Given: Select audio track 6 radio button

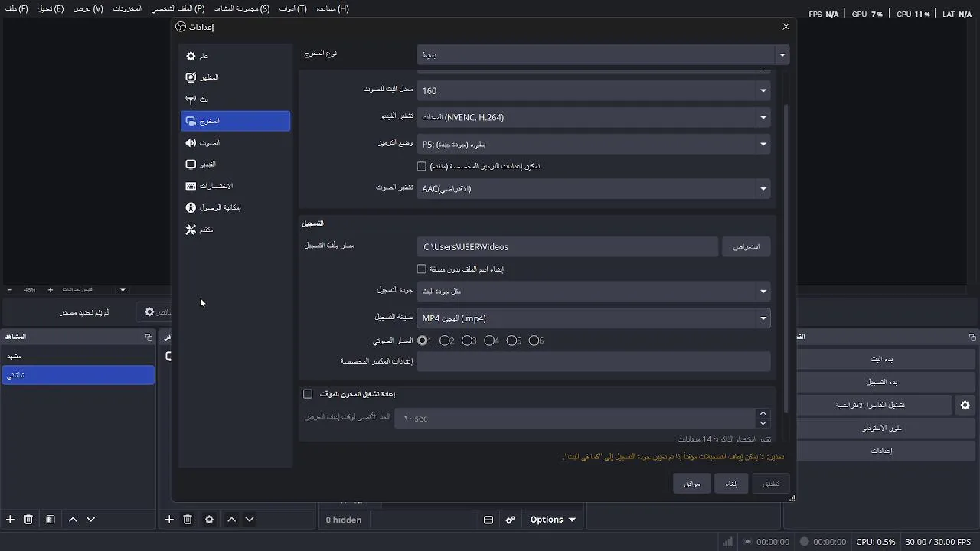Looking at the screenshot, I should 533,341.
